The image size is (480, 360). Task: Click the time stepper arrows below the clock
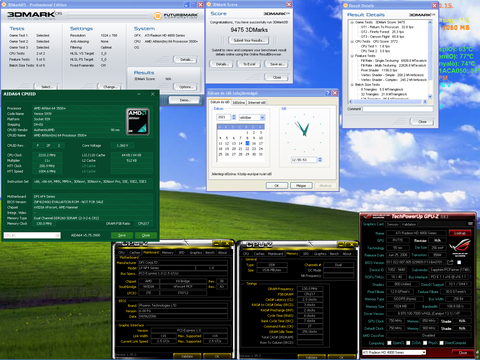320,160
